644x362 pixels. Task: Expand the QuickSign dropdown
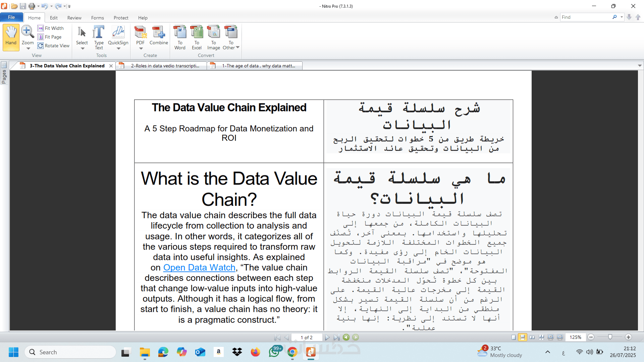tap(118, 49)
